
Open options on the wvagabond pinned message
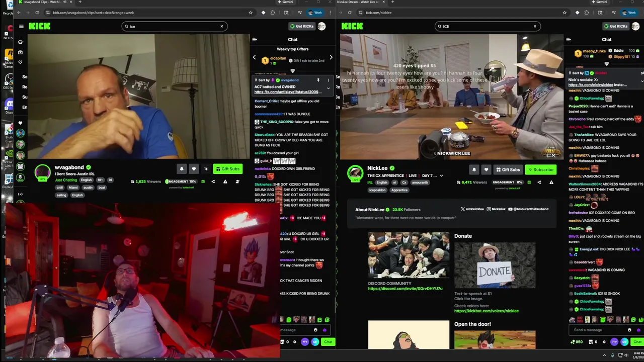click(328, 80)
